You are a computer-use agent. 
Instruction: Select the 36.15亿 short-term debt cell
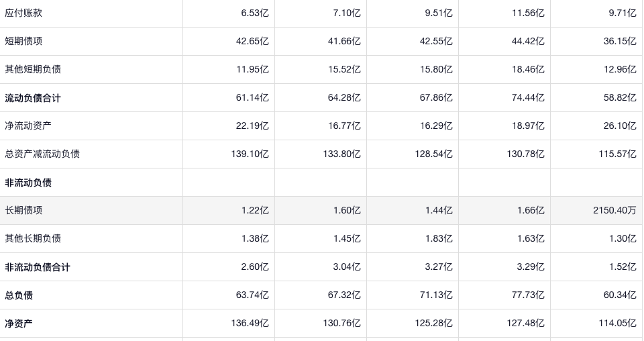pyautogui.click(x=620, y=41)
